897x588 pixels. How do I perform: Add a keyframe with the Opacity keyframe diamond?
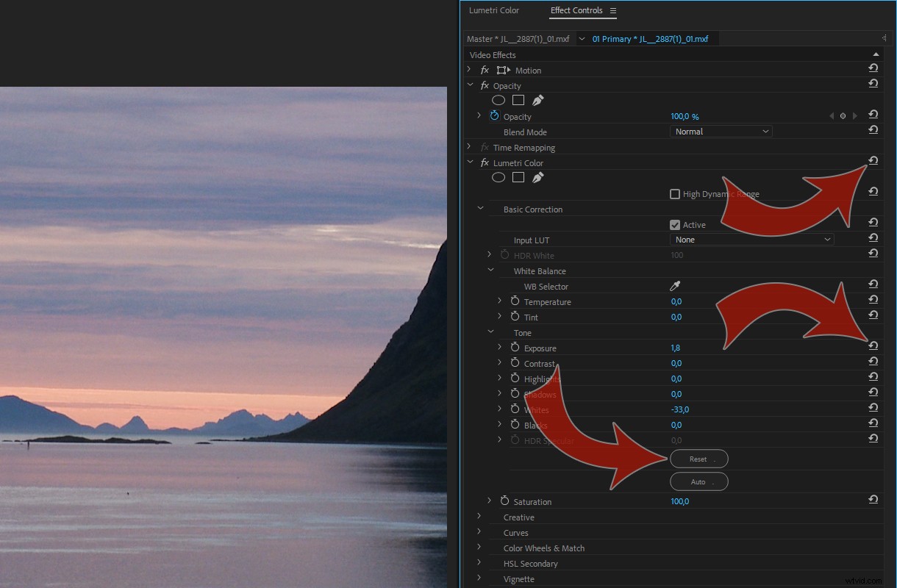843,115
